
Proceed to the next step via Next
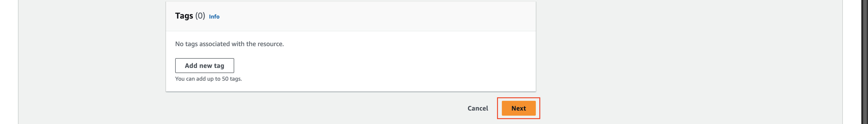pyautogui.click(x=518, y=108)
